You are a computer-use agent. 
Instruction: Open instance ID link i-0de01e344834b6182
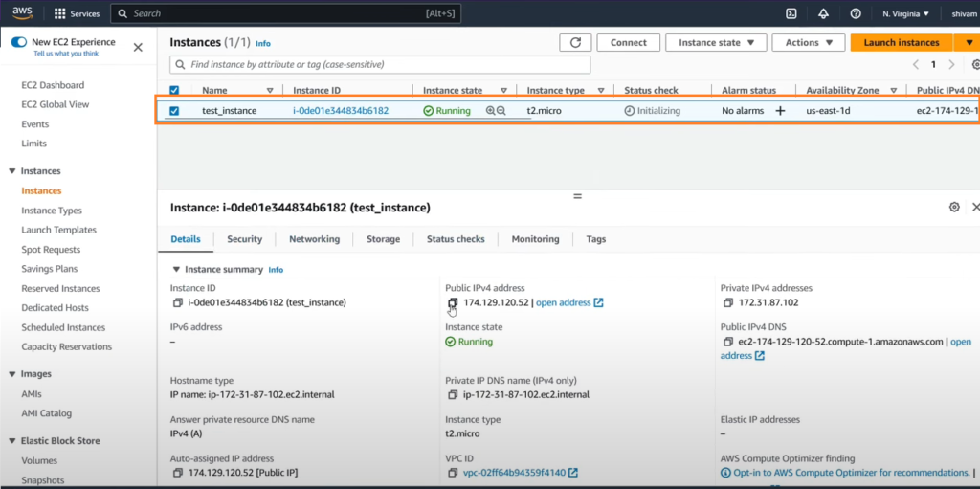coord(341,111)
